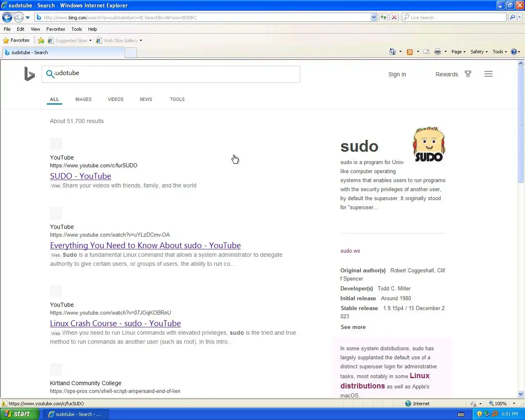Open 'Everything You Need to Know About sudo' link
The height and width of the screenshot is (420, 525).
(145, 245)
